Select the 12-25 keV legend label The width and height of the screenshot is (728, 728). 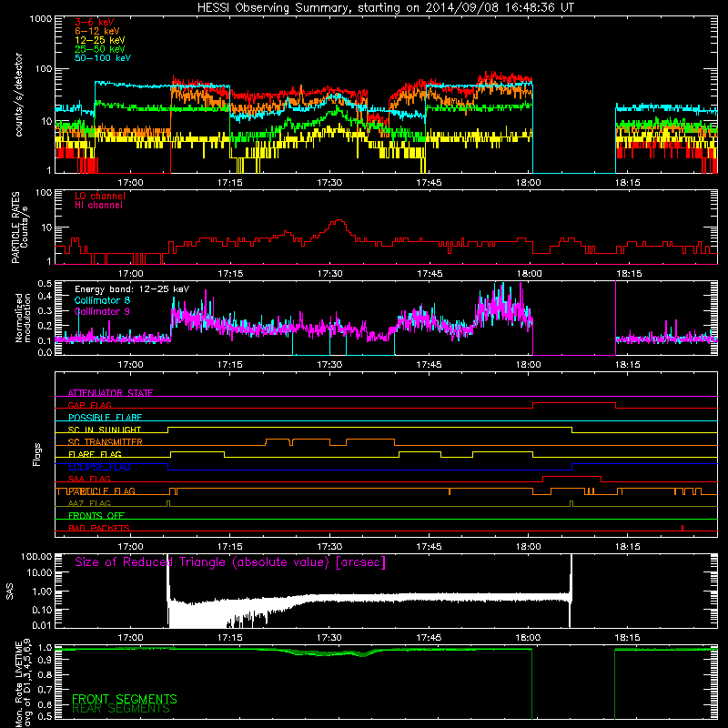coord(100,40)
